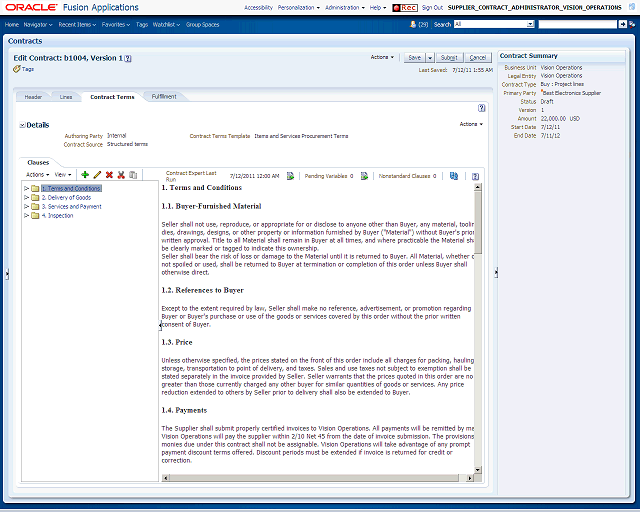Go to the Home link

[x=12, y=24]
